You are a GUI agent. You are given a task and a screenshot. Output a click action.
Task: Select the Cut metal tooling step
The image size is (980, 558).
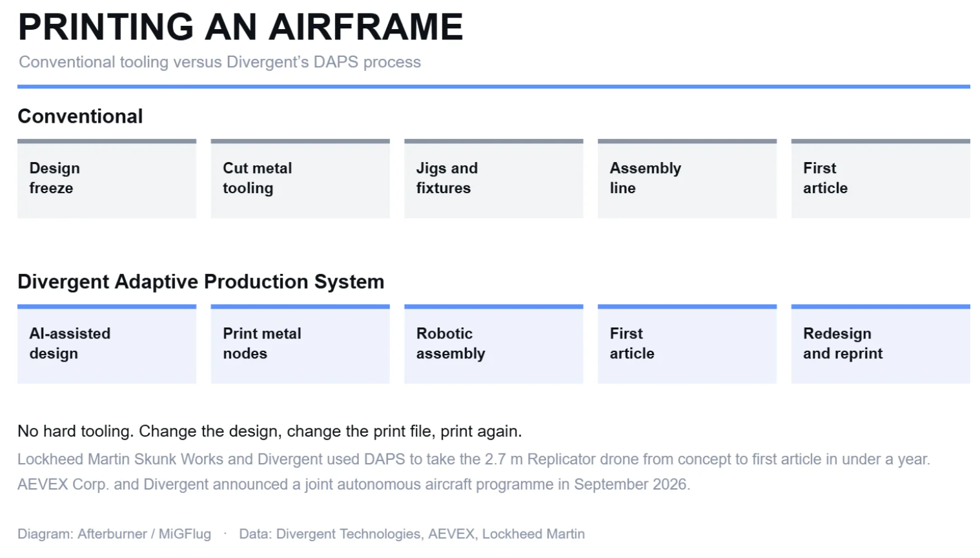300,178
